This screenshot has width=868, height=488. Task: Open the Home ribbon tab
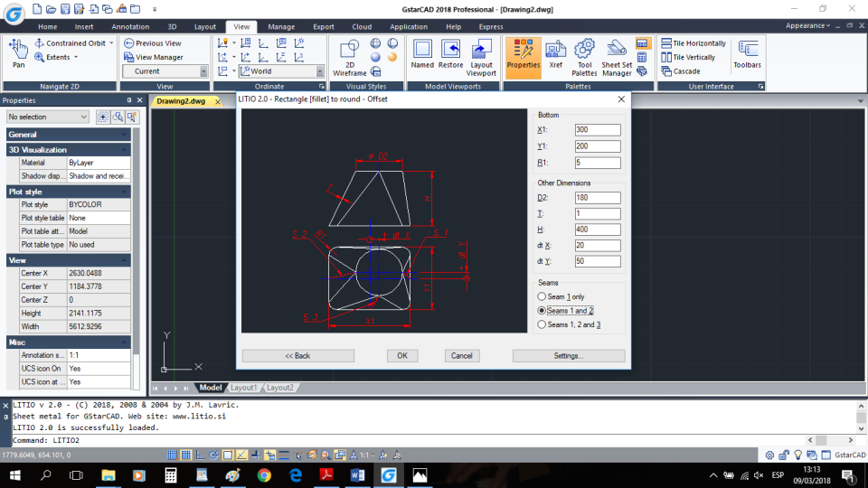click(x=48, y=26)
